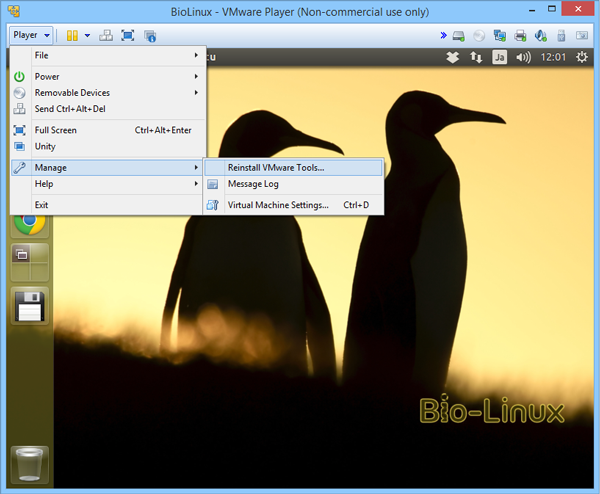Click the printer device icon
Viewport: 600px width, 494px height.
tap(520, 36)
